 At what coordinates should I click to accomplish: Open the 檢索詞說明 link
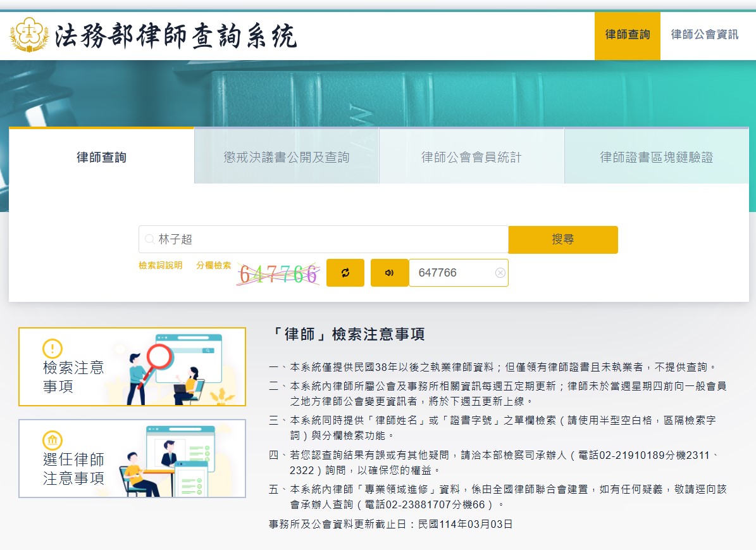(x=160, y=266)
